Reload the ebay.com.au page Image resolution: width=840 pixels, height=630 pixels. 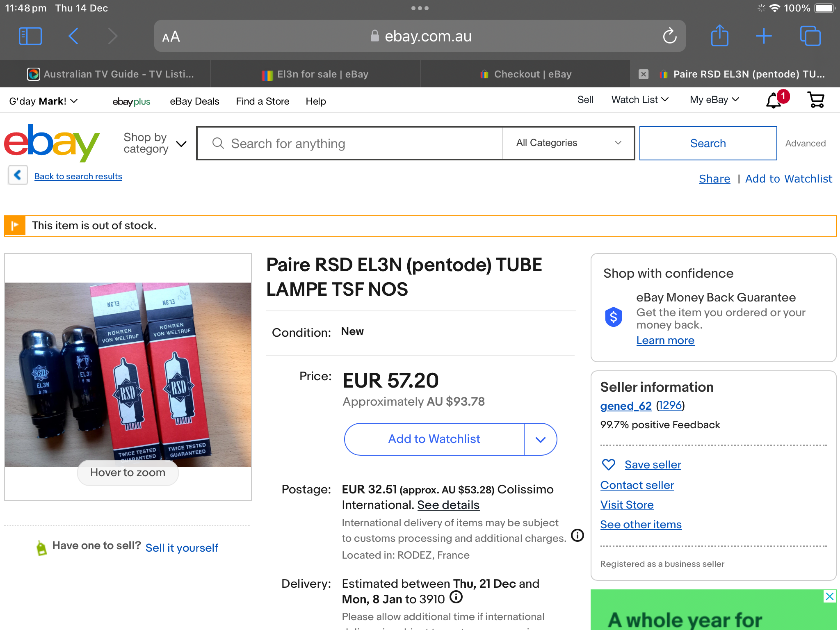click(670, 36)
